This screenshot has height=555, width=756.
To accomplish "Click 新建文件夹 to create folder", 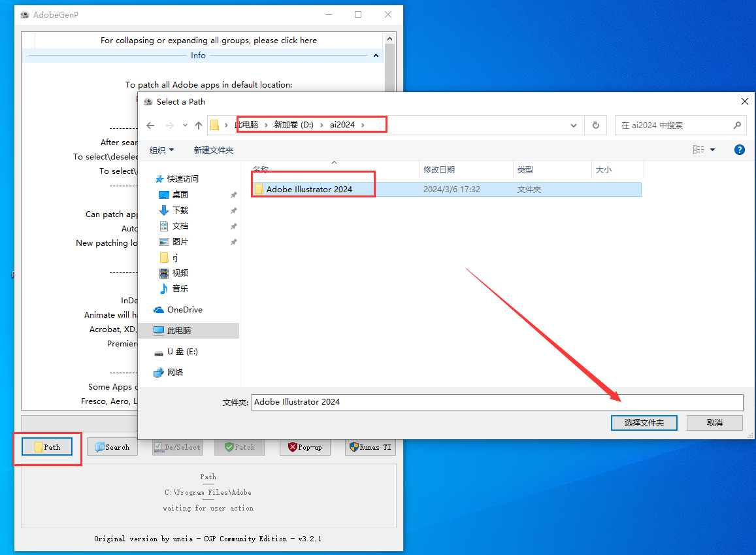I will (214, 150).
